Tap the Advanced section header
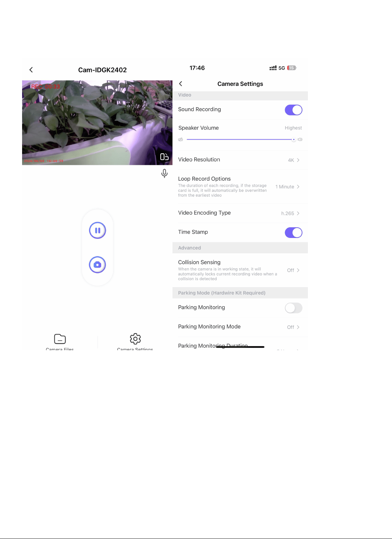Image resolution: width=392 pixels, height=539 pixels. pos(240,248)
